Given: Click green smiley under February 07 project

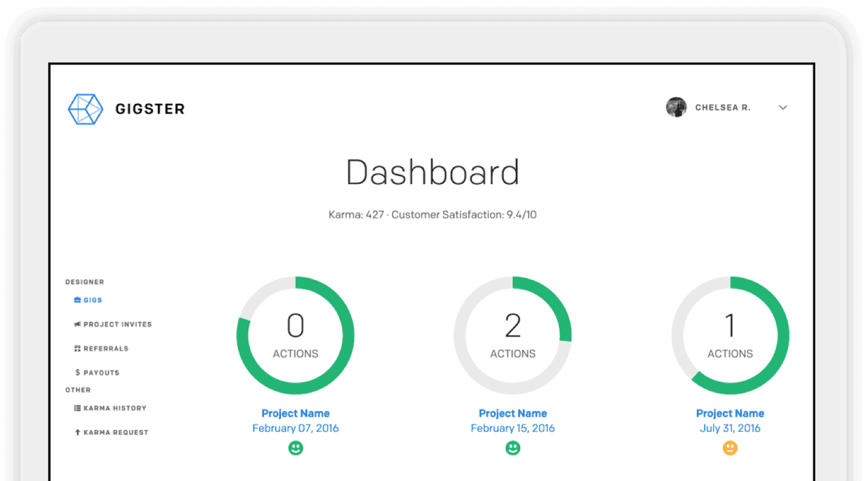Looking at the screenshot, I should (296, 448).
